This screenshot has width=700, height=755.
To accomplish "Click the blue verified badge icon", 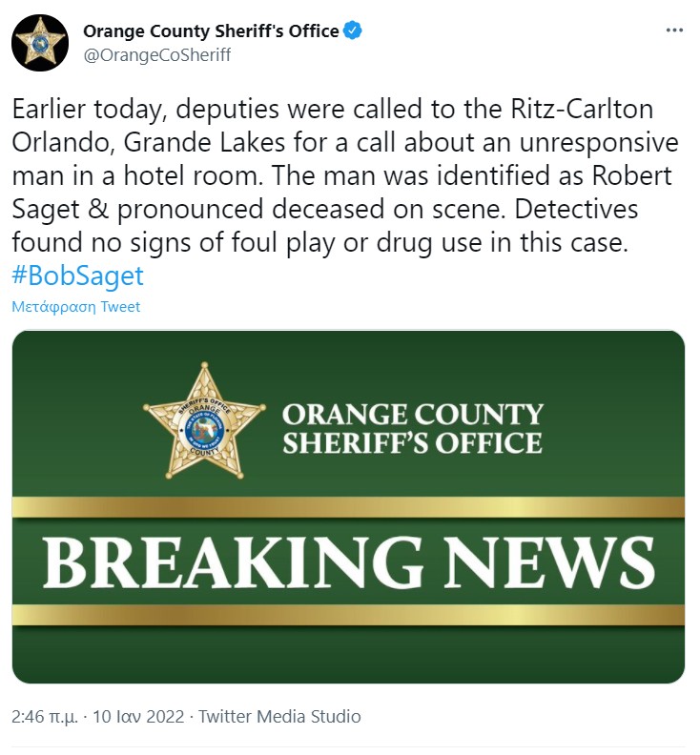I will click(x=353, y=31).
